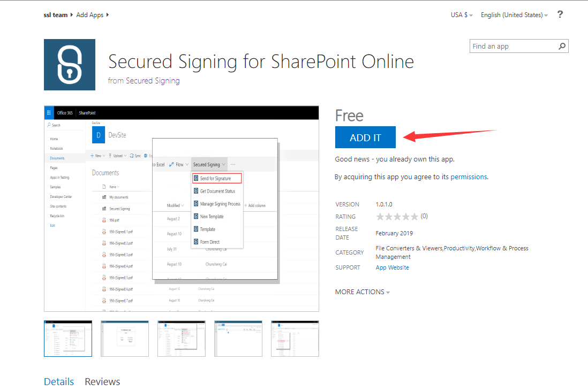Viewport: 588px width, 391px height.
Task: Click the star rating icons
Action: 397,217
